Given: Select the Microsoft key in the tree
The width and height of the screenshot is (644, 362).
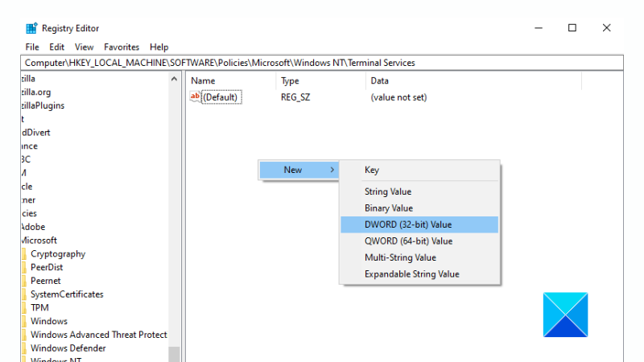Looking at the screenshot, I should coord(39,241).
